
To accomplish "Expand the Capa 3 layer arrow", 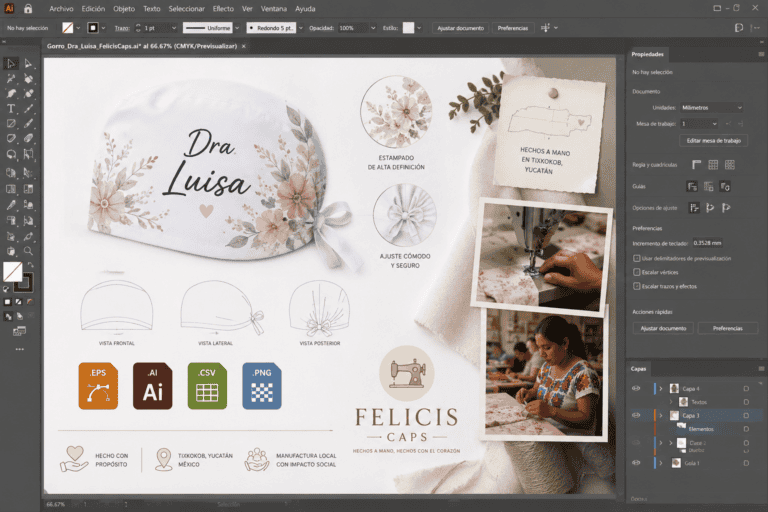I will coord(661,415).
